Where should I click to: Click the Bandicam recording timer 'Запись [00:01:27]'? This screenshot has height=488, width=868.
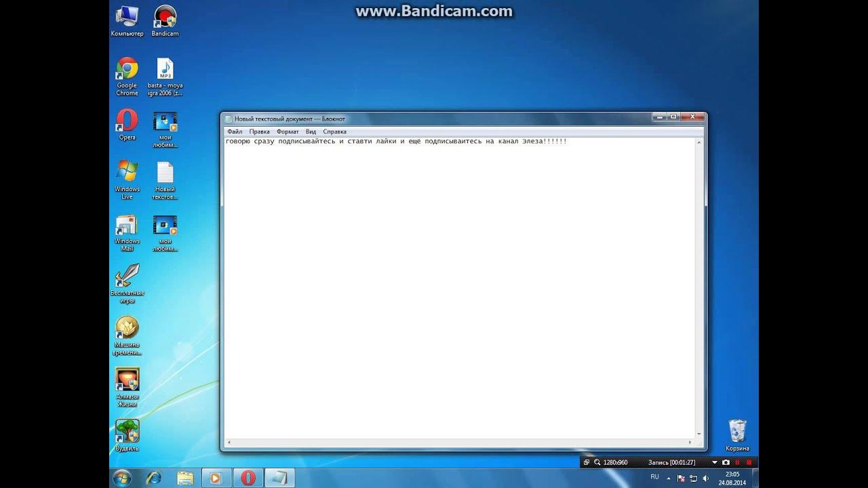(671, 462)
